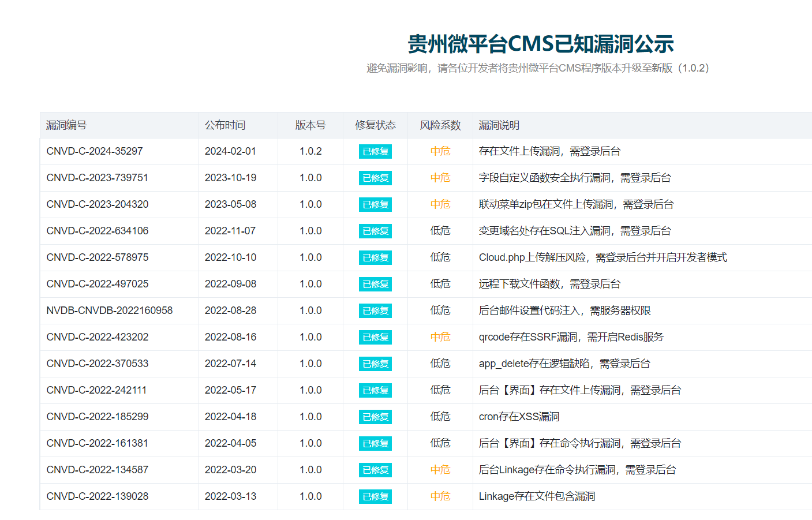The width and height of the screenshot is (812, 520).
Task: Click the date 2022-04-05
Action: (x=230, y=443)
